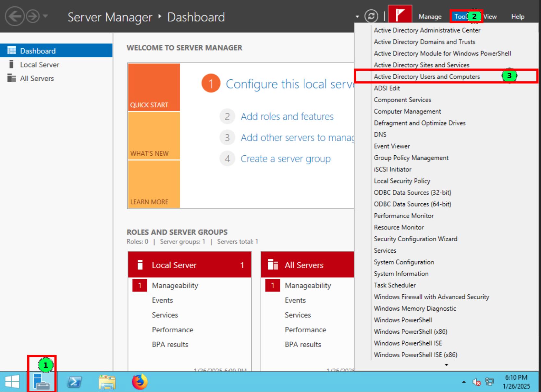Select Dashboard in the sidebar

tap(56, 51)
